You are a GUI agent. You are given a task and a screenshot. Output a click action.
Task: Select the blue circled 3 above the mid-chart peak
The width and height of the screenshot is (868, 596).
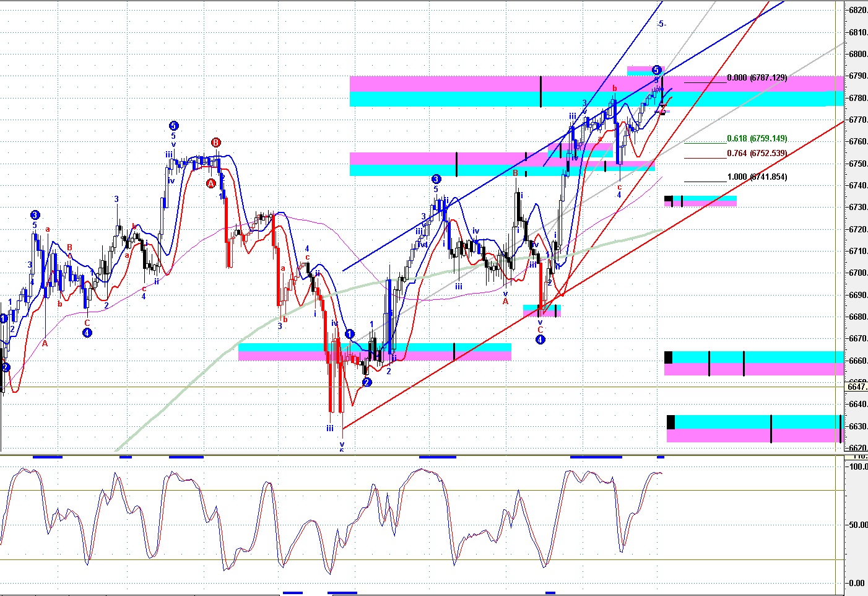coord(436,179)
